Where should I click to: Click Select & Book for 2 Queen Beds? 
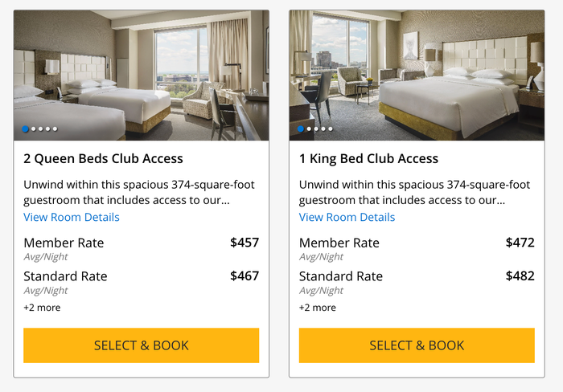coord(141,345)
